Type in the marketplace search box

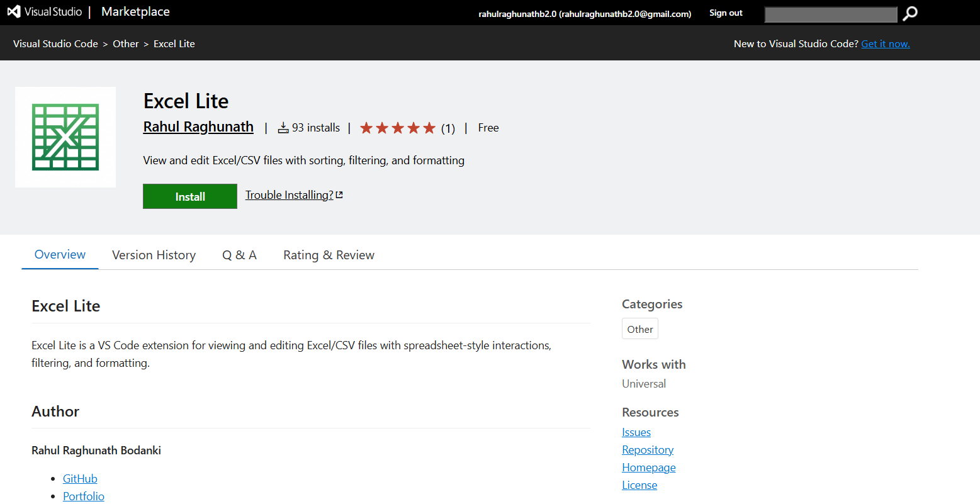pyautogui.click(x=830, y=14)
